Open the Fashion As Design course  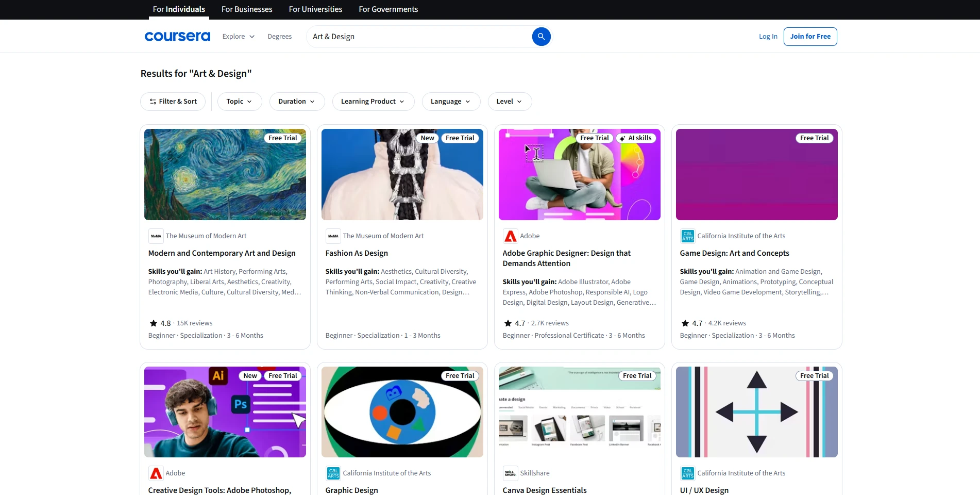point(356,253)
